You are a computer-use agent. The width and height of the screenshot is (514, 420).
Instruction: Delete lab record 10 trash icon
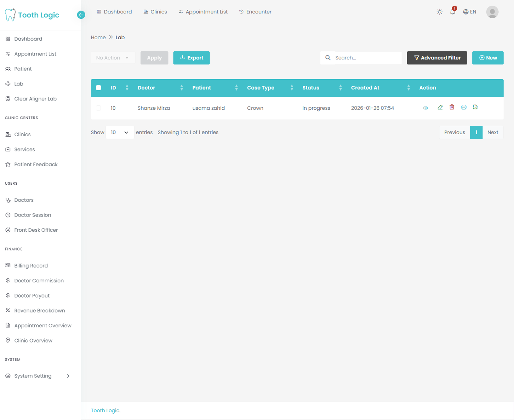click(x=452, y=107)
